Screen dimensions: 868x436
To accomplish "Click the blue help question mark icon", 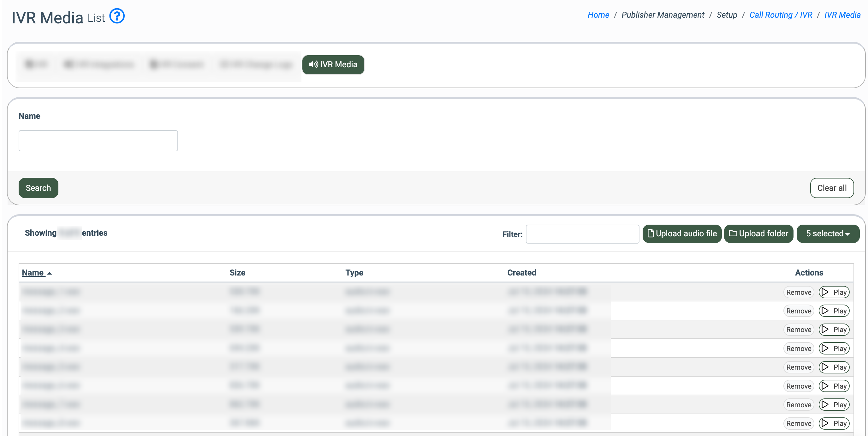I will (x=117, y=16).
